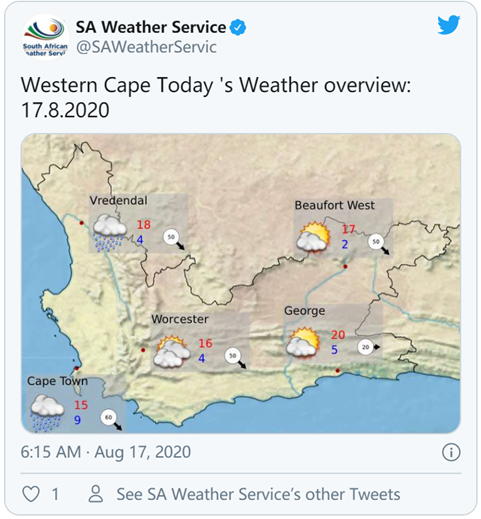
Task: Open the @SAWeatherServic handle link
Action: pos(146,47)
